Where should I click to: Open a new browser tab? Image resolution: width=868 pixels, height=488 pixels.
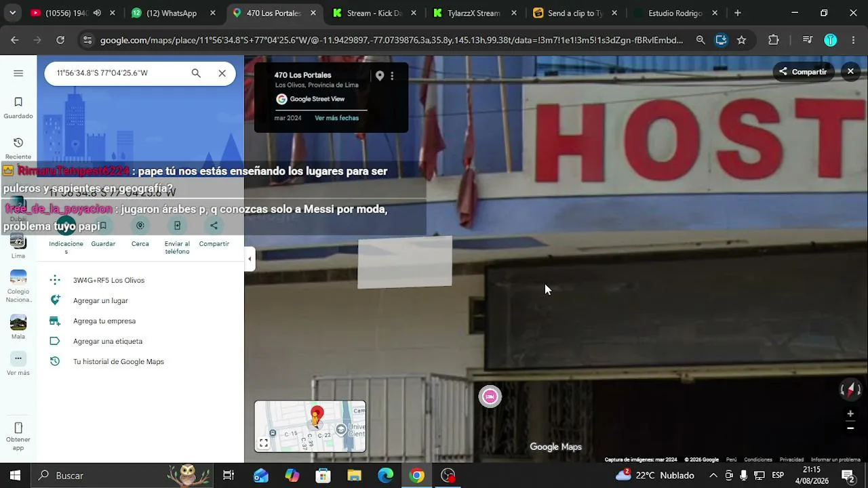click(737, 13)
